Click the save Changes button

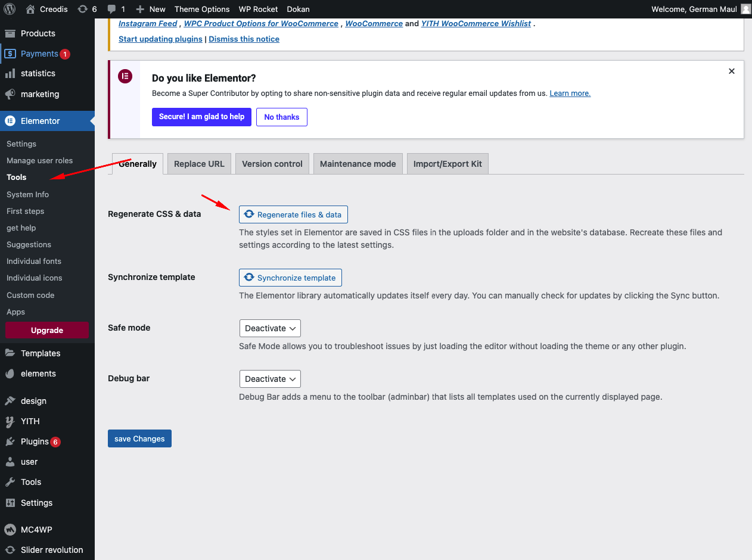click(x=139, y=438)
